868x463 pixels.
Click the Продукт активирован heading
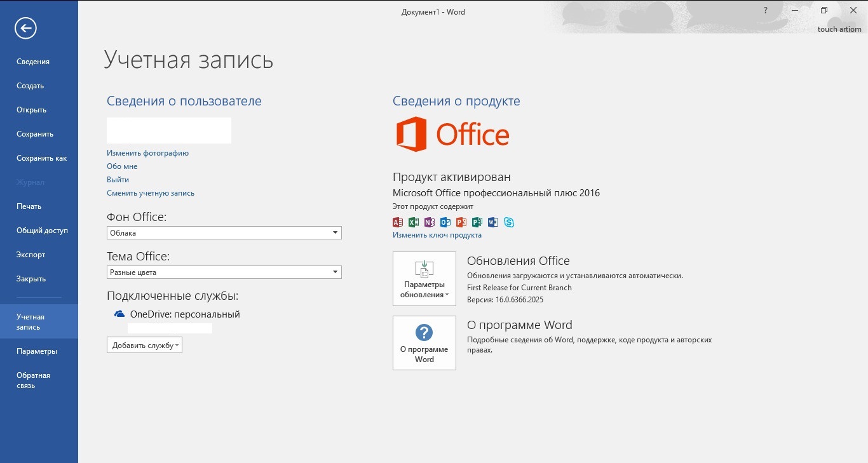point(452,177)
